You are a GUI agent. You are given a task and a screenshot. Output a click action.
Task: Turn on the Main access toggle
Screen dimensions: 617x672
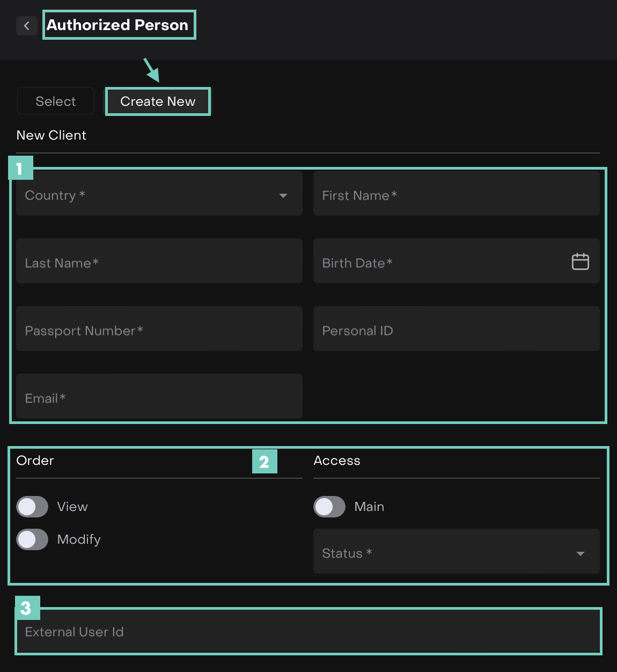click(x=329, y=507)
